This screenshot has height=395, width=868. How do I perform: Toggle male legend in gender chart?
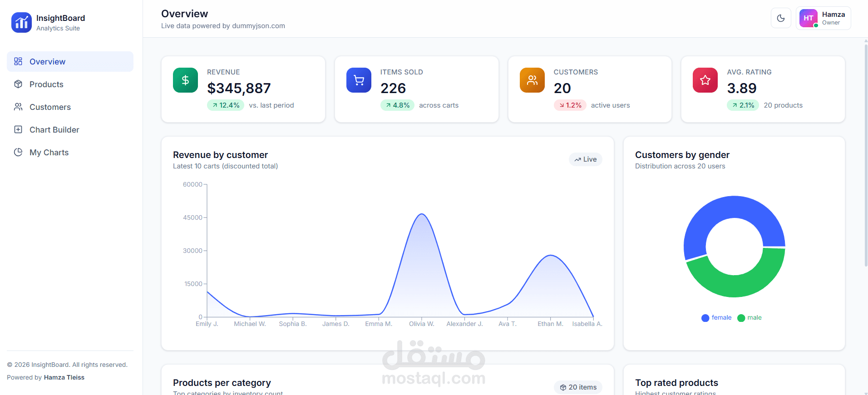(750, 318)
